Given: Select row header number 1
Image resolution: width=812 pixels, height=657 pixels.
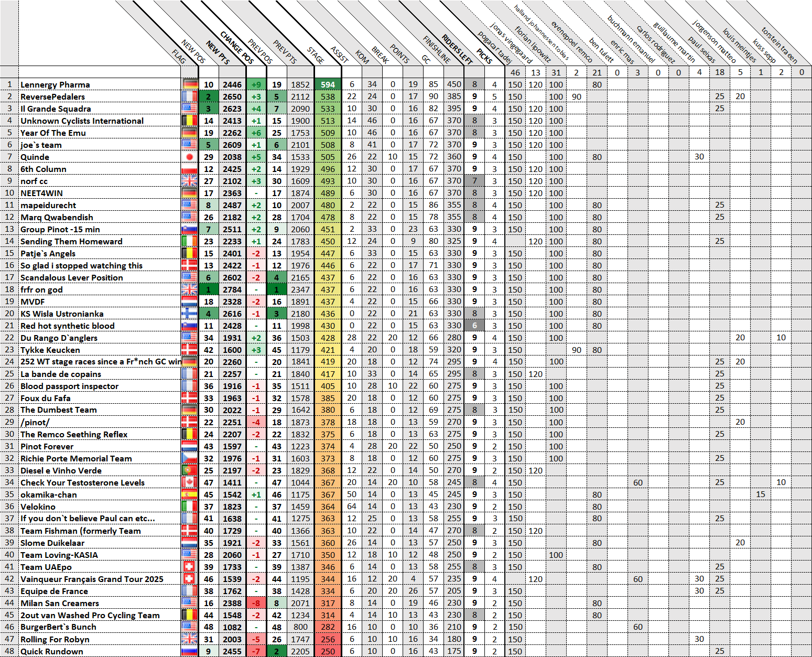Looking at the screenshot, I should (x=9, y=84).
